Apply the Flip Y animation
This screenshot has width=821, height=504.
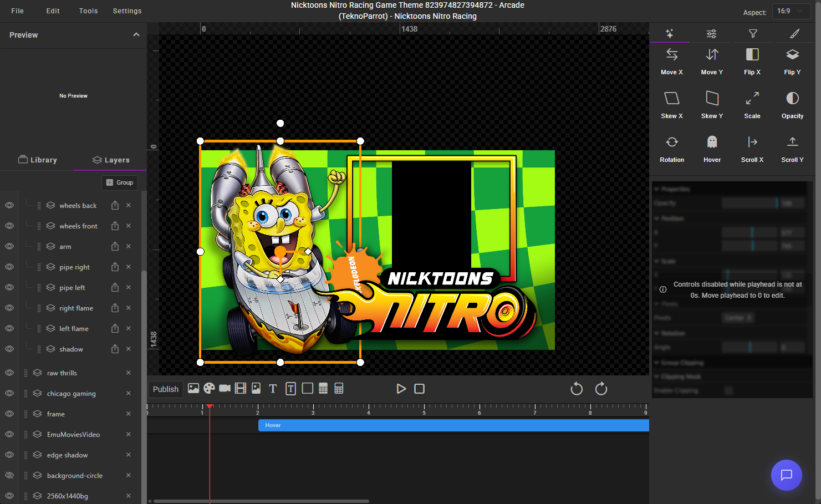pos(792,55)
